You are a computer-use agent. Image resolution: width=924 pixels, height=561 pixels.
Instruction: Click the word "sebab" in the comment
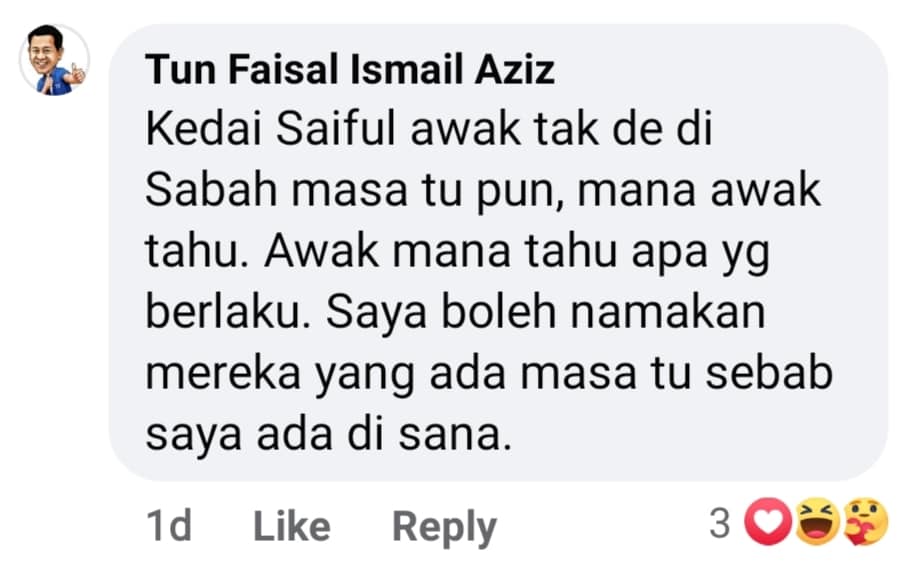tap(768, 373)
